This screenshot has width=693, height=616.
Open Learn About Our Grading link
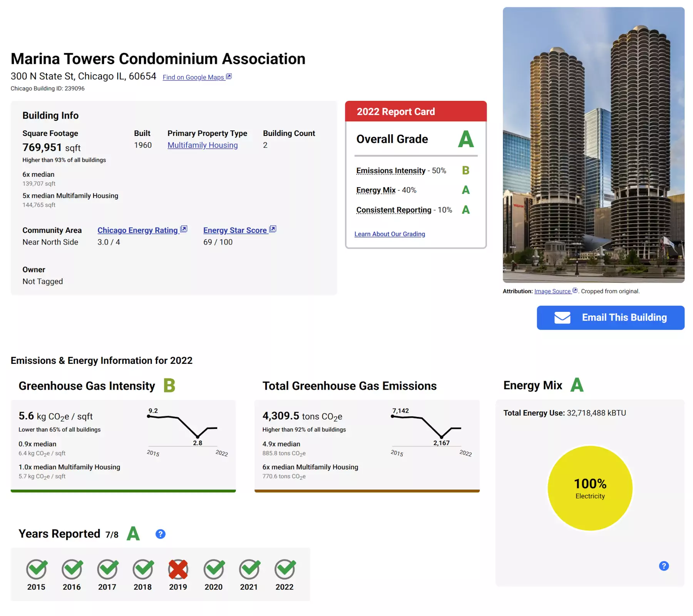click(x=390, y=234)
